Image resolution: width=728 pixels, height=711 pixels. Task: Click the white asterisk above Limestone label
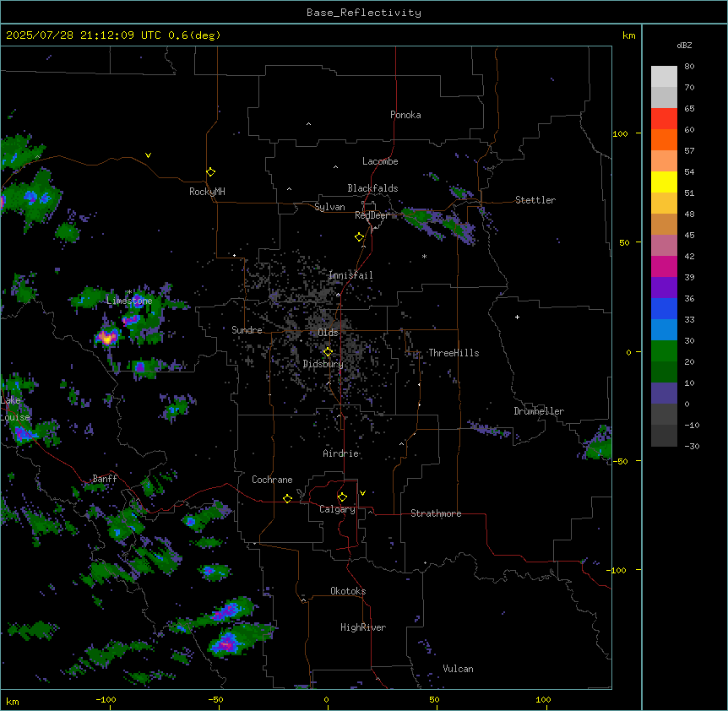[x=130, y=292]
